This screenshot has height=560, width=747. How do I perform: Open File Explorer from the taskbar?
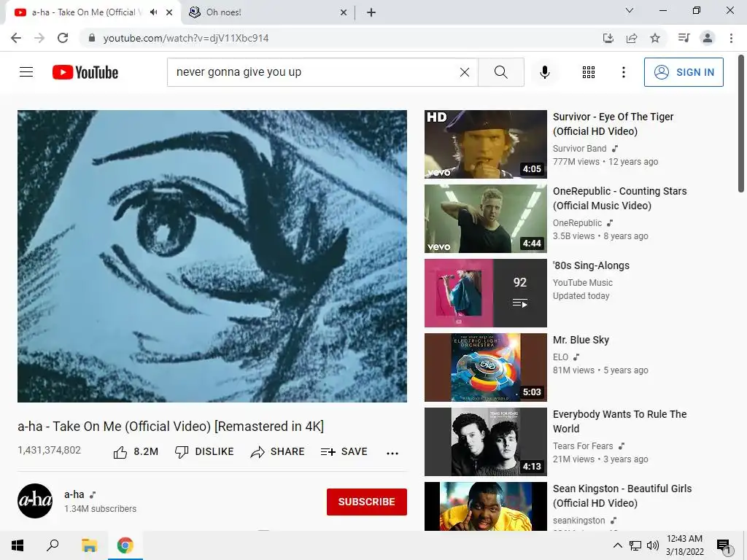(89, 545)
